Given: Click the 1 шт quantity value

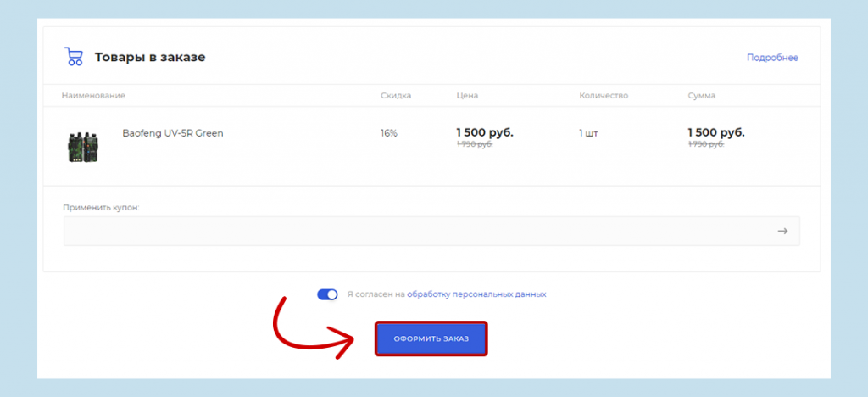Looking at the screenshot, I should 588,133.
